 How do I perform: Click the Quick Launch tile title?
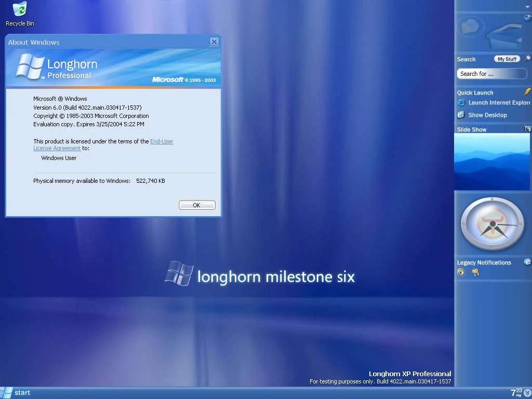click(475, 92)
